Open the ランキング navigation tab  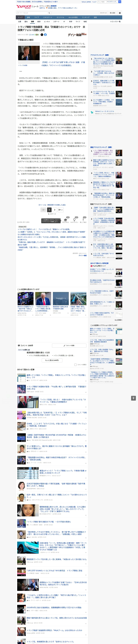pyautogui.click(x=86, y=17)
